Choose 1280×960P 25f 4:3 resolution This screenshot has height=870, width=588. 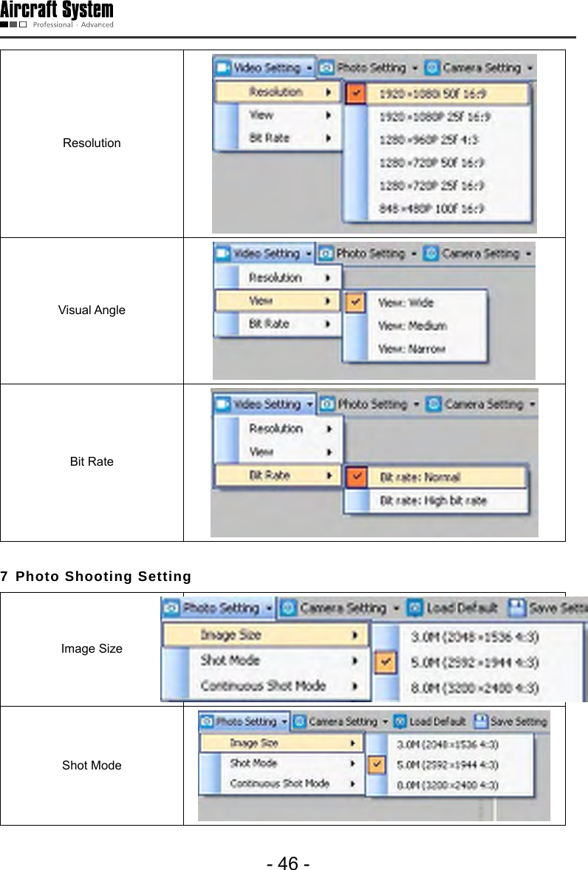(437, 140)
